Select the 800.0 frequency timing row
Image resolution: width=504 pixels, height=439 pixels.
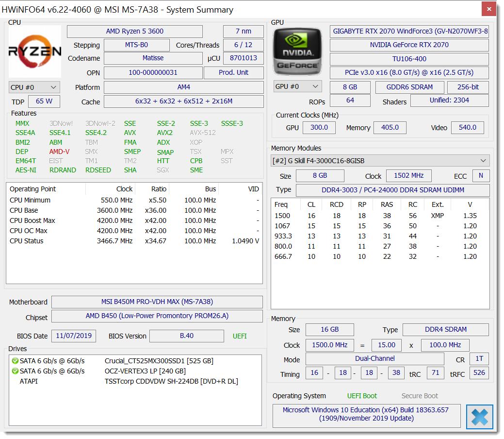tap(380, 247)
